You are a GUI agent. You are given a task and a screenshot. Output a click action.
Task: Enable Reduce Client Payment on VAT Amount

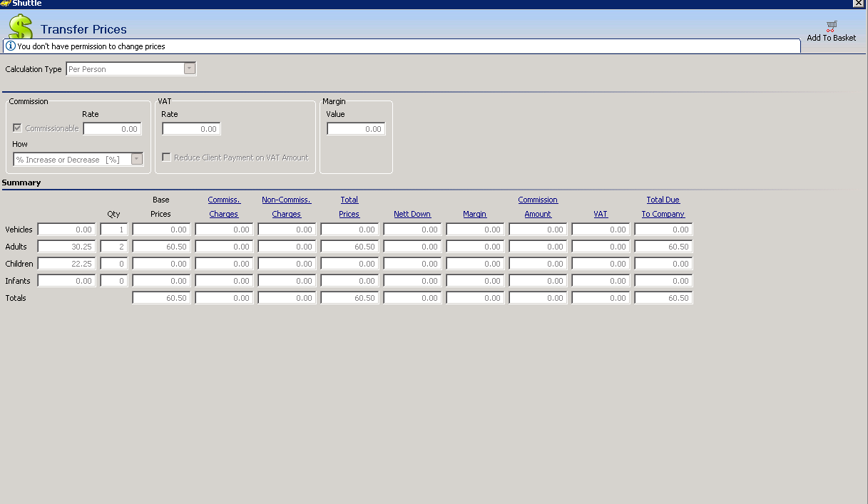coord(166,158)
